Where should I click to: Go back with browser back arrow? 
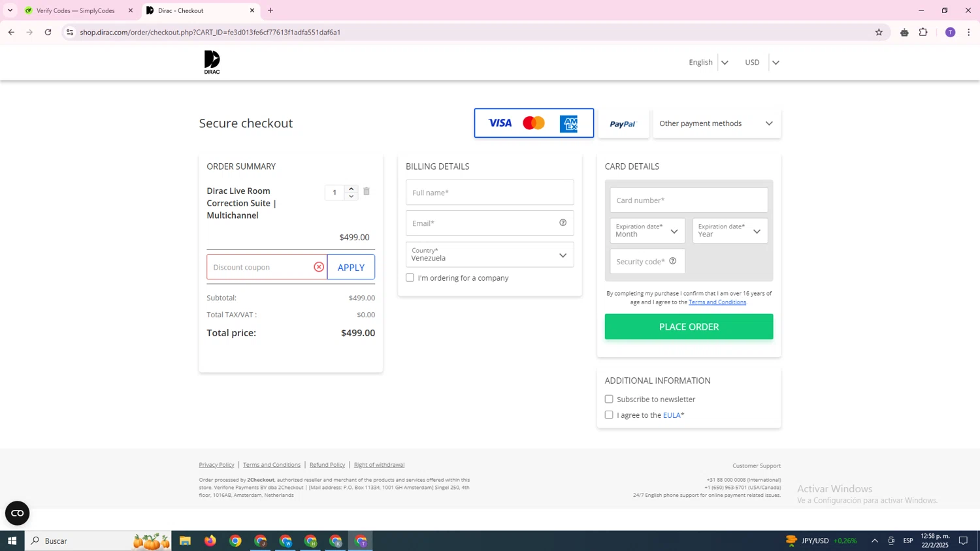pos(11,32)
